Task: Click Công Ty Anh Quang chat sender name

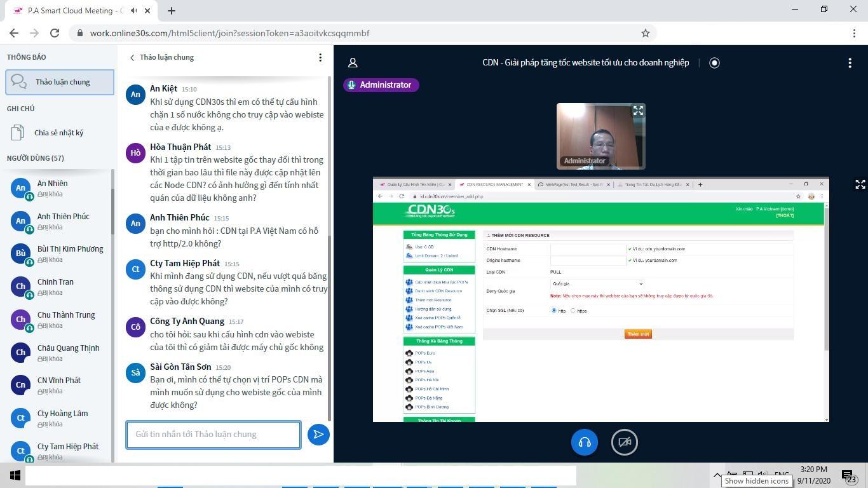Action: click(187, 321)
